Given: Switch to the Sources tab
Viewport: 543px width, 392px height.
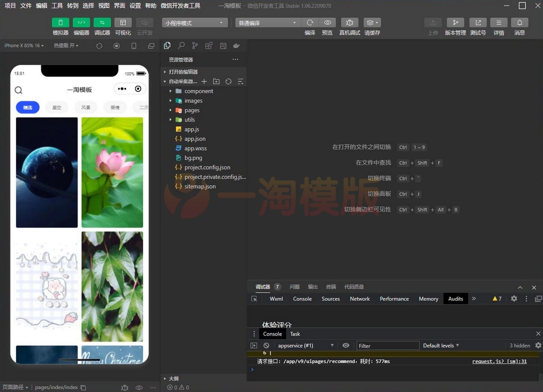Looking at the screenshot, I should coord(331,299).
